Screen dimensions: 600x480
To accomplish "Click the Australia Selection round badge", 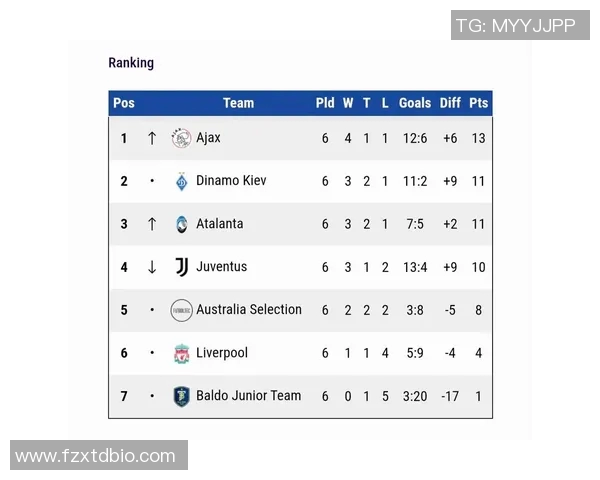I will (x=181, y=310).
